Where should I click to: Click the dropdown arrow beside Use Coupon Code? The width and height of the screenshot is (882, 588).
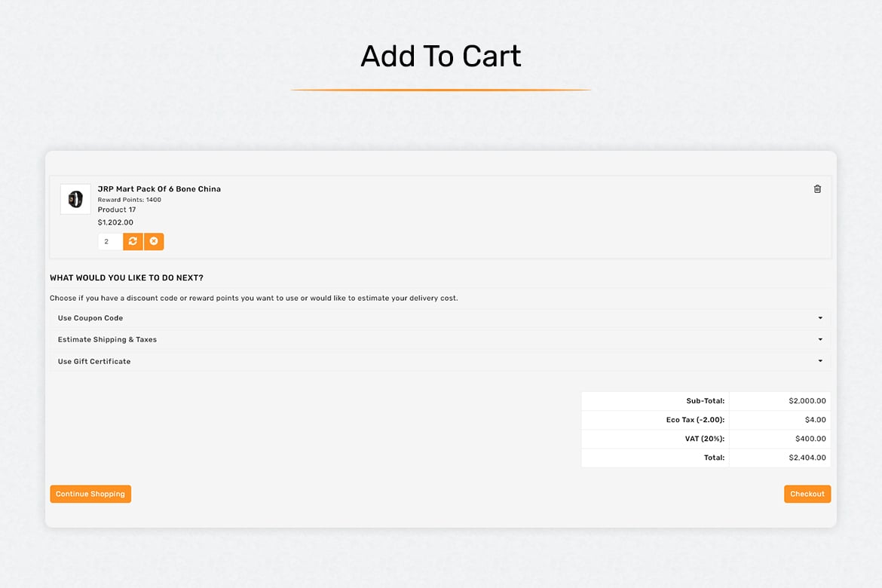[820, 318]
